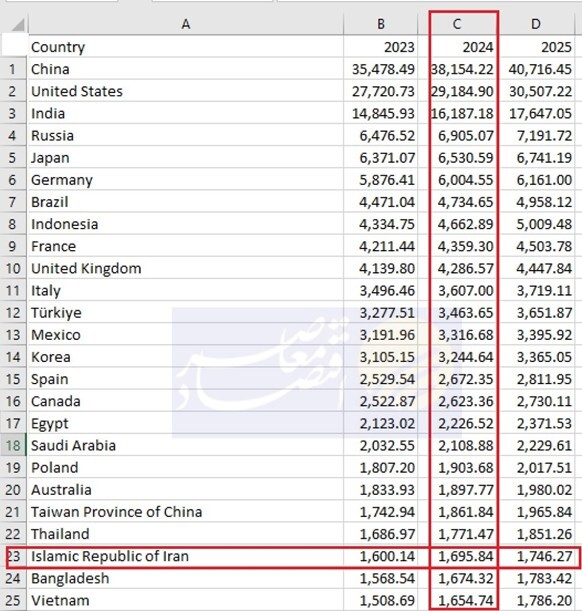Click the Country header cell
Viewport: 582px width, 611px height.
click(186, 47)
